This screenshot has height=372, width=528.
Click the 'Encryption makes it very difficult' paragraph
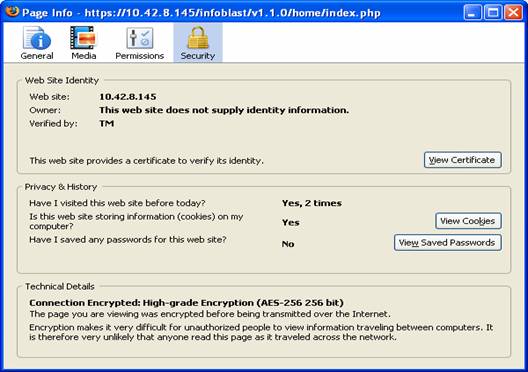click(261, 332)
